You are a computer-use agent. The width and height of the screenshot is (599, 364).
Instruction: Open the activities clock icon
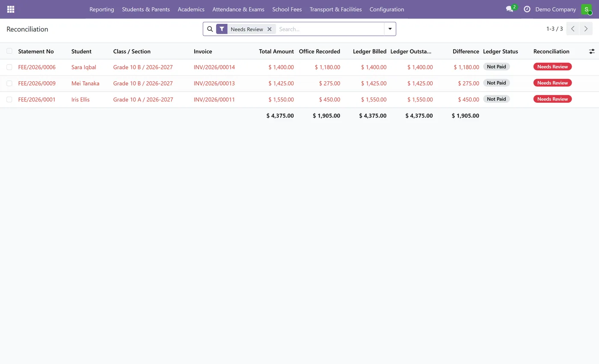[x=527, y=9]
